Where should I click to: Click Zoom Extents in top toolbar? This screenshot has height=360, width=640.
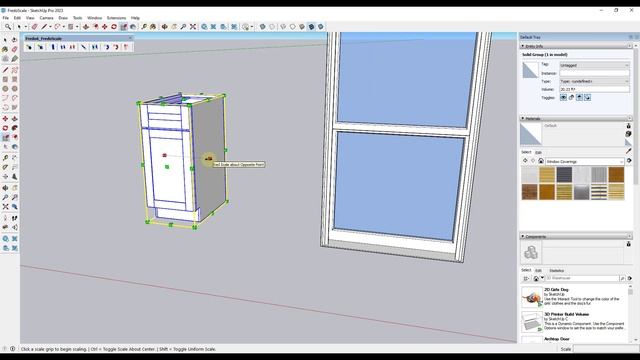pyautogui.click(x=193, y=27)
